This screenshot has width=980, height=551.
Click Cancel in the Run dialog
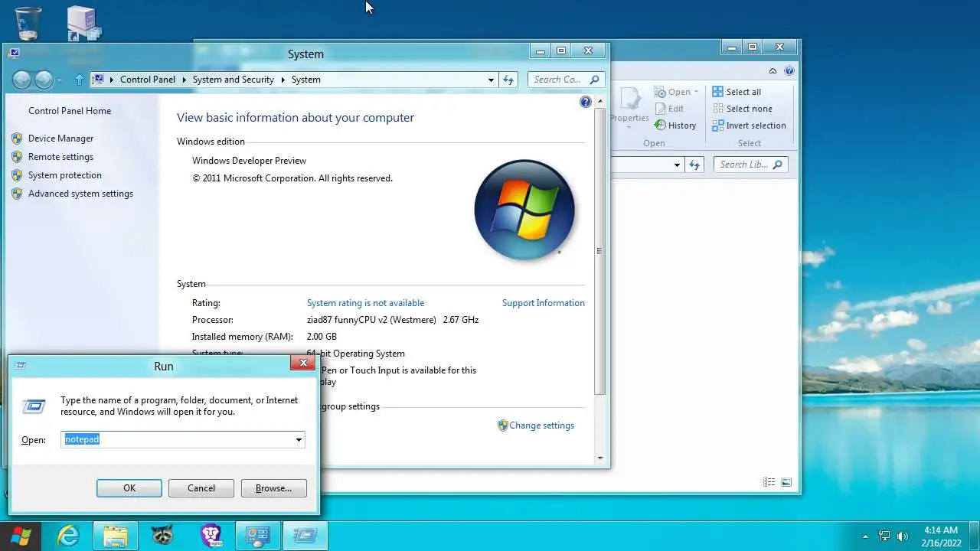coord(201,488)
